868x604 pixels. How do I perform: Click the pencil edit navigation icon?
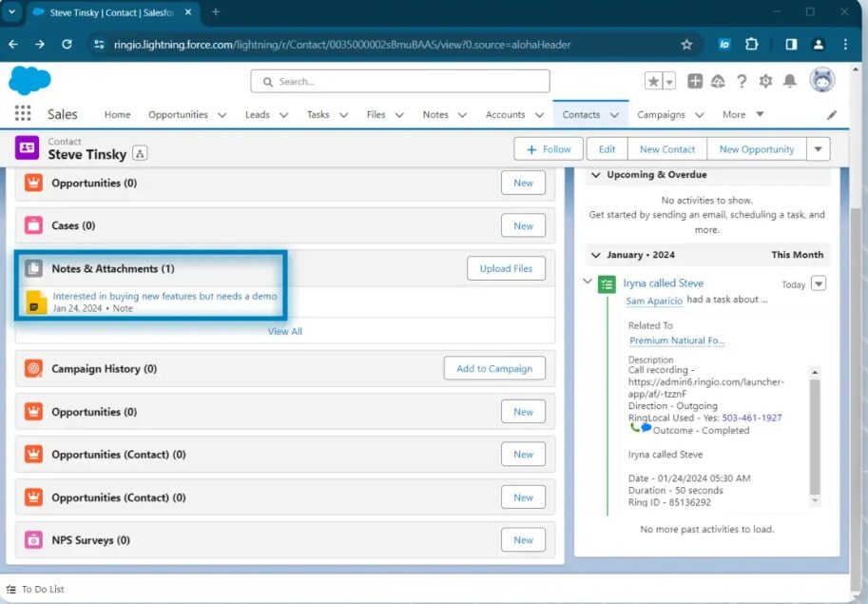tap(832, 115)
